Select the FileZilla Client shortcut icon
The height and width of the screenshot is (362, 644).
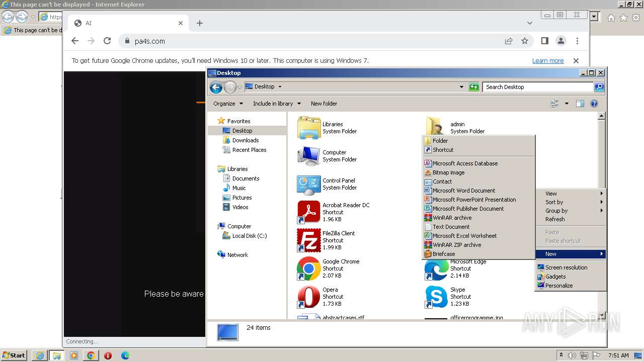[309, 240]
